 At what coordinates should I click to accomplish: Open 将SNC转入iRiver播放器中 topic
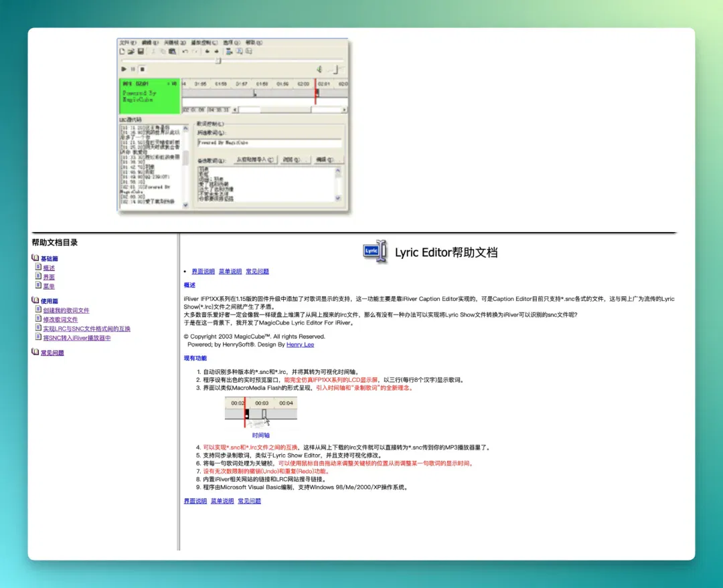pyautogui.click(x=77, y=338)
